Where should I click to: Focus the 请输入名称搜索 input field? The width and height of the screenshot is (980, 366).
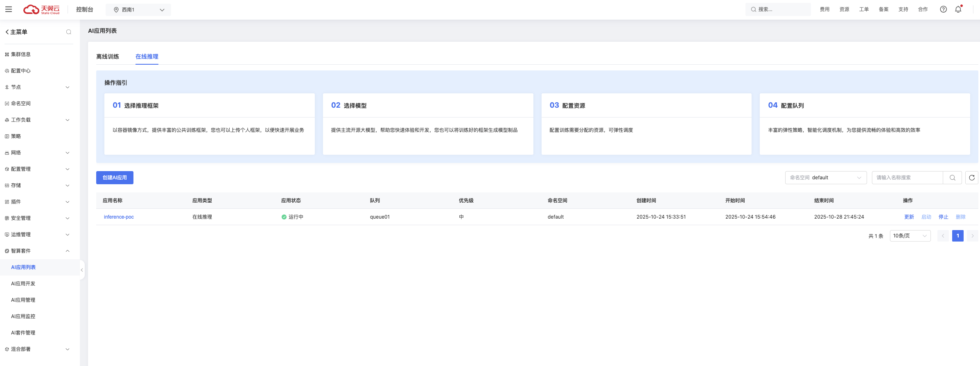(x=907, y=178)
